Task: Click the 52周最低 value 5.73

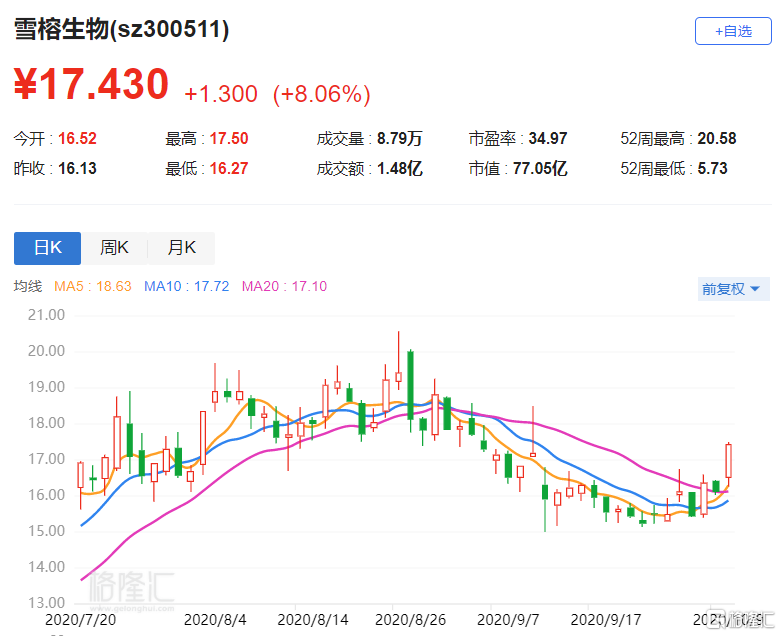Action: (712, 168)
